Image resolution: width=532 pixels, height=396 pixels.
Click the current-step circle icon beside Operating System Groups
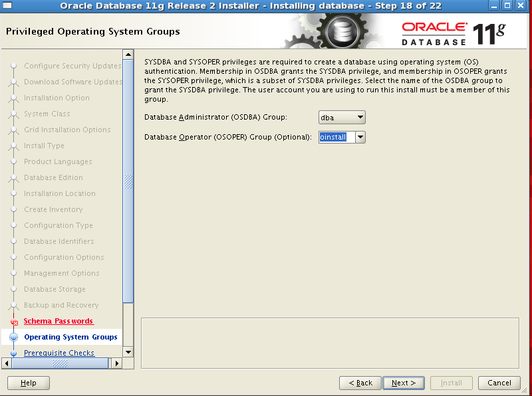13,337
